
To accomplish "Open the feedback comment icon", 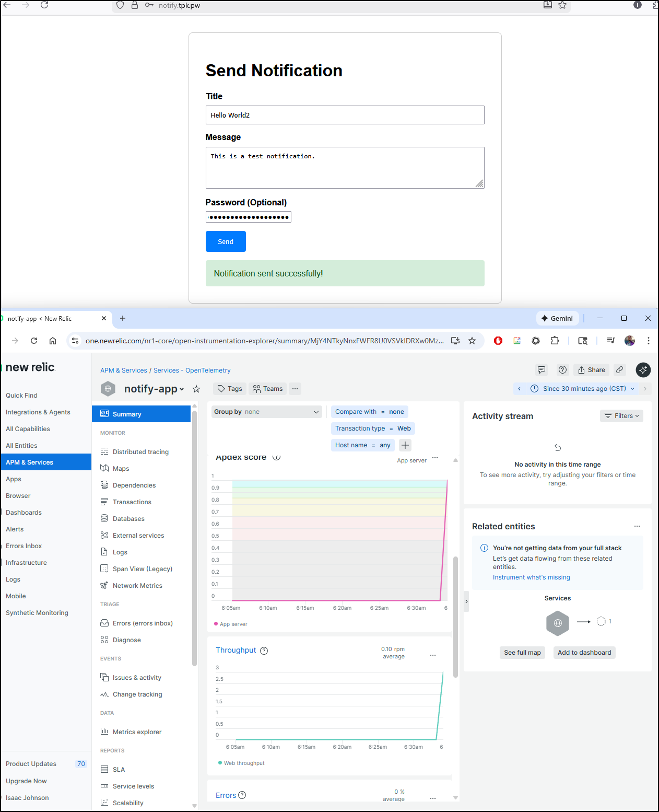I will pos(542,370).
